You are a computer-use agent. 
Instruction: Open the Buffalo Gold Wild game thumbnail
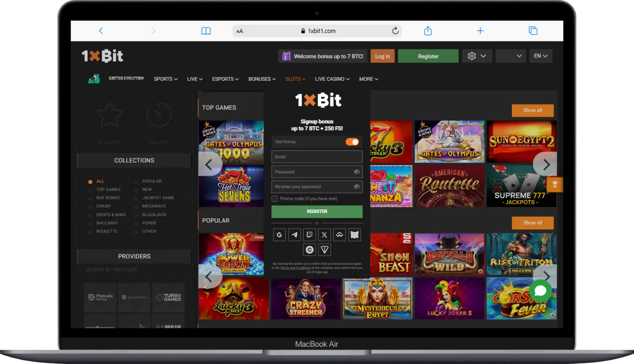(x=450, y=254)
